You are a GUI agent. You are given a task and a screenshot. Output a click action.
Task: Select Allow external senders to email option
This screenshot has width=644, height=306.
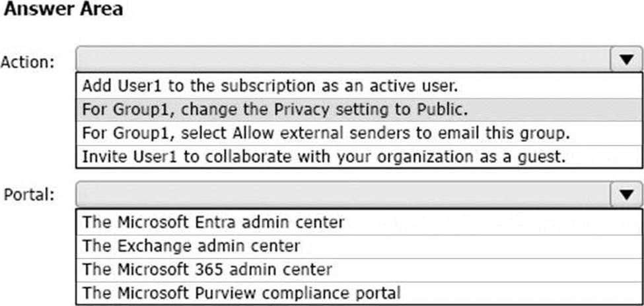pyautogui.click(x=359, y=133)
